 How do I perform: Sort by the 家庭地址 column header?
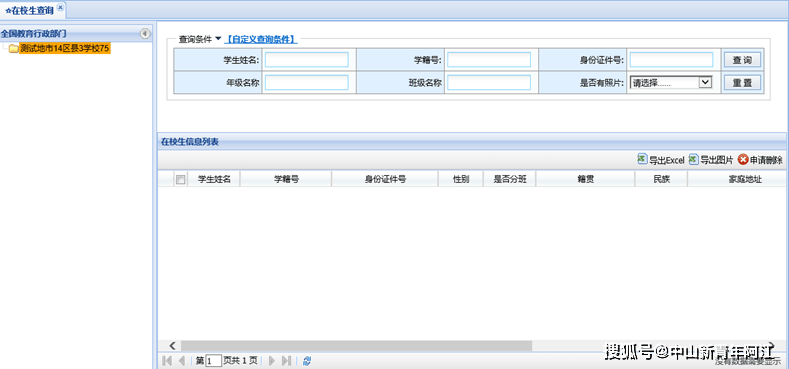pos(745,179)
